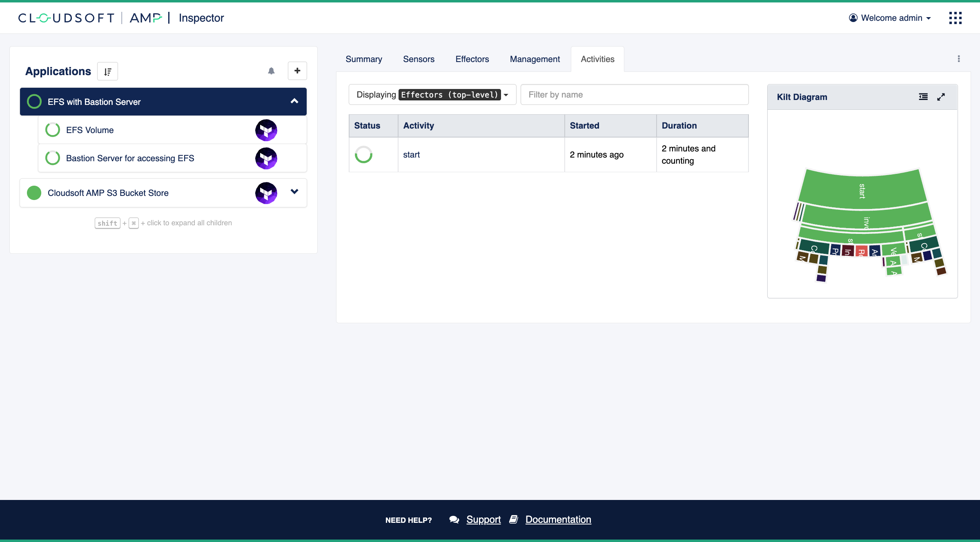Click the Inspector title text
The image size is (980, 542).
tap(201, 18)
